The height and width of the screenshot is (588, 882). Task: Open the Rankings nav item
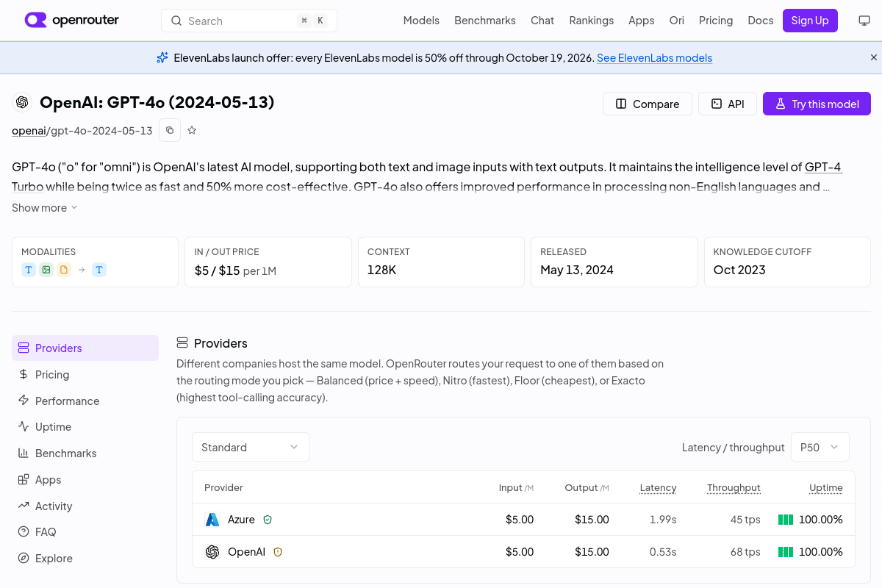tap(591, 21)
